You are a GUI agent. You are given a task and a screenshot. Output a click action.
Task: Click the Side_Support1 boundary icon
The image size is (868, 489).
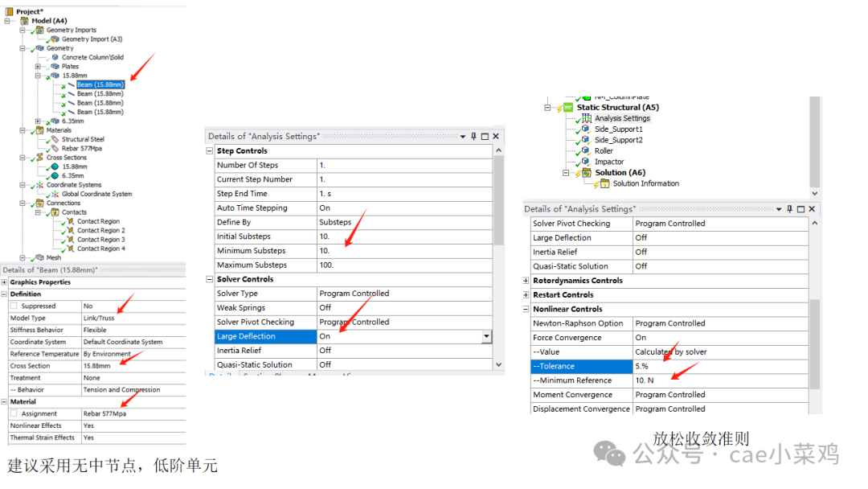point(586,129)
